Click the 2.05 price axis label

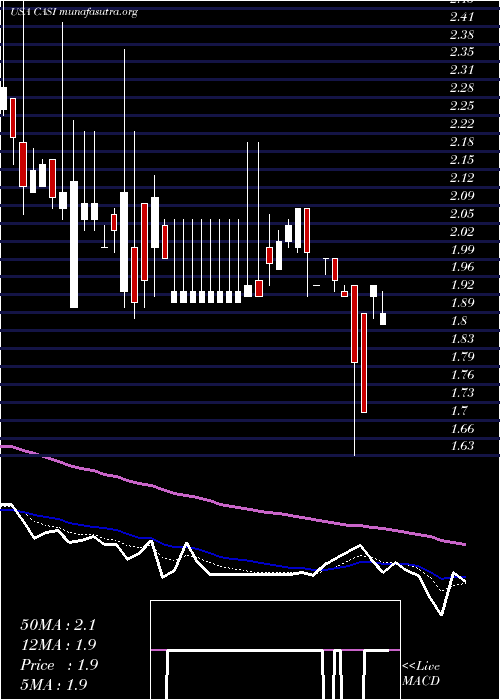(x=462, y=214)
